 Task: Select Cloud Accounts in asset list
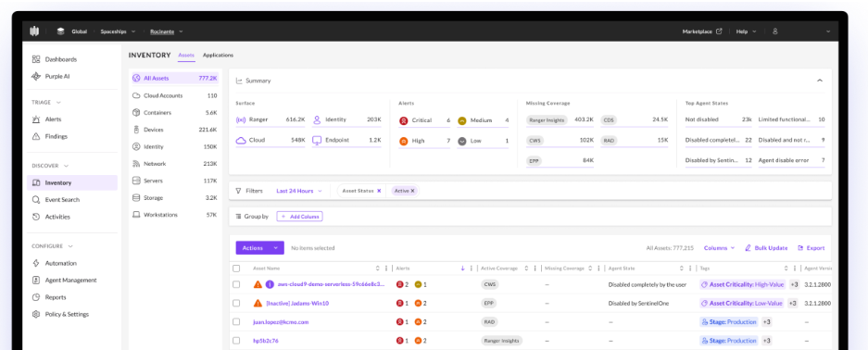tap(174, 95)
